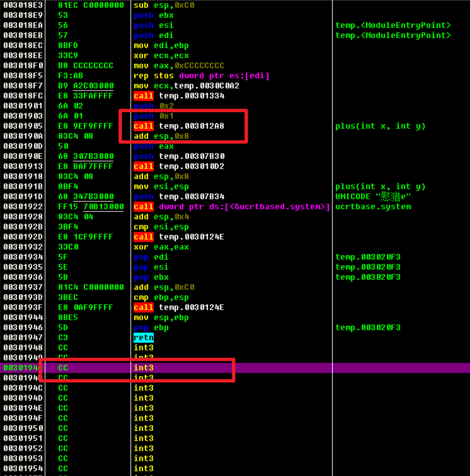
Task: Select the 'push 0x2' instruction row
Action: pyautogui.click(x=153, y=106)
